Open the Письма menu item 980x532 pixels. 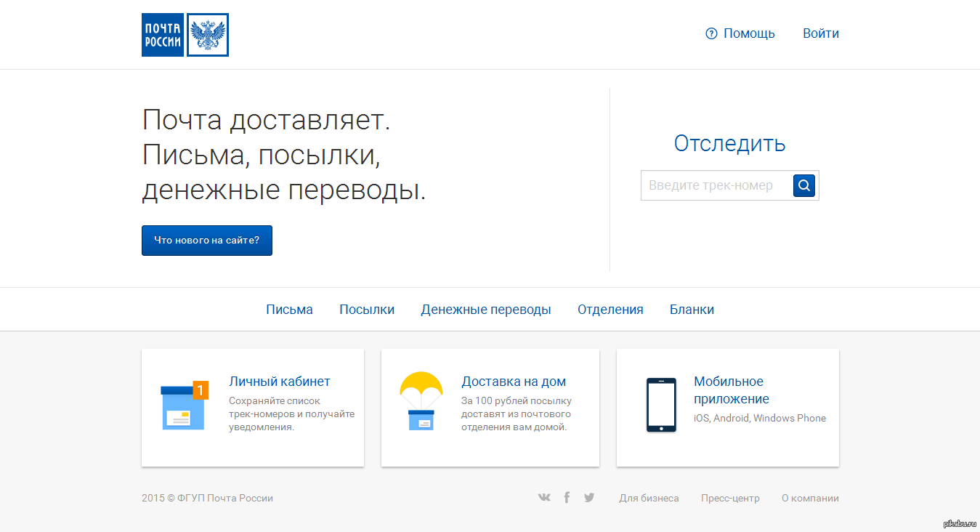[x=289, y=310]
